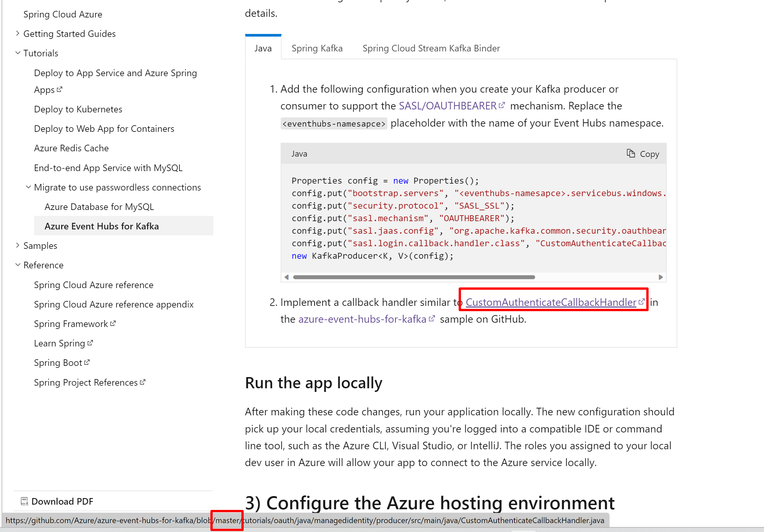Expand the Getting Started Guides section
Image resolution: width=764 pixels, height=532 pixels.
[17, 33]
